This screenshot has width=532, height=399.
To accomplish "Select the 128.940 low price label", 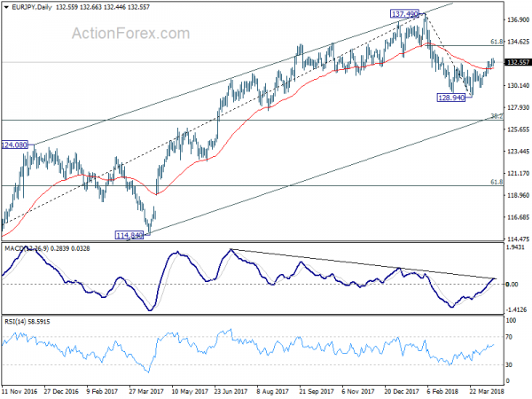I will click(x=451, y=98).
